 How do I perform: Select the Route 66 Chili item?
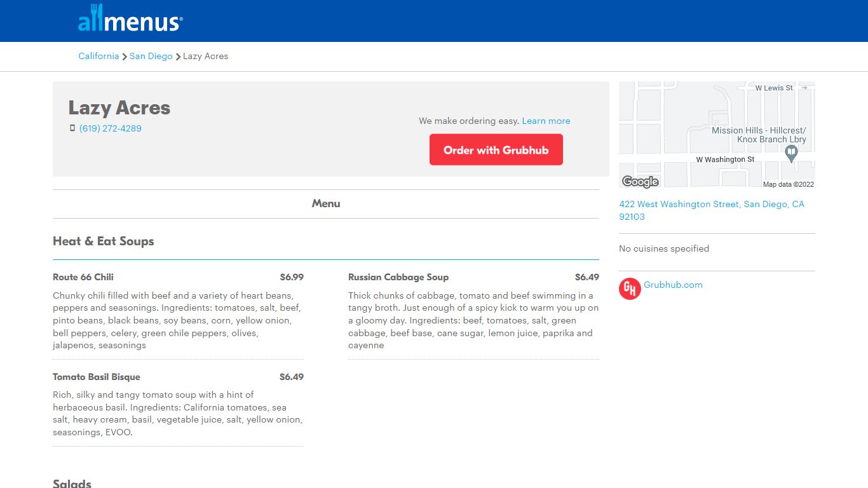83,277
